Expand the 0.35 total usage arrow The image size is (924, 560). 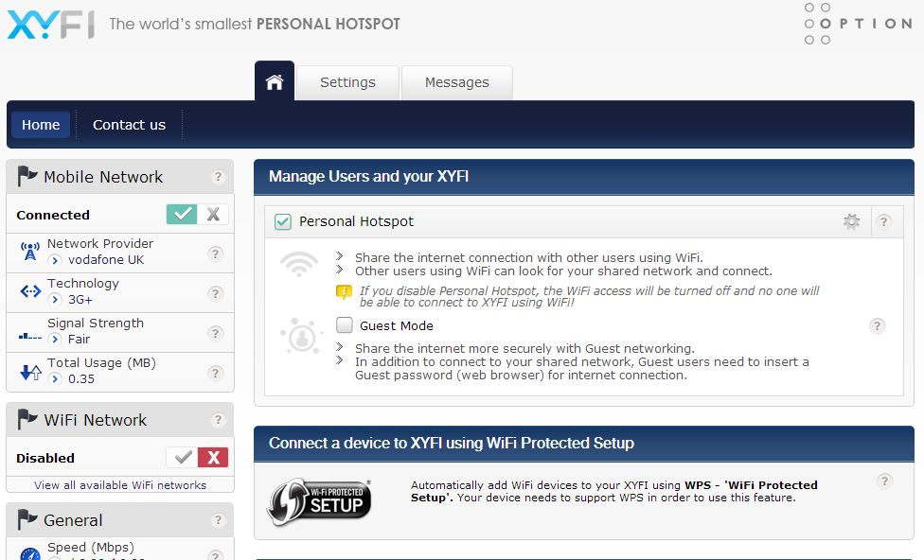pos(55,378)
